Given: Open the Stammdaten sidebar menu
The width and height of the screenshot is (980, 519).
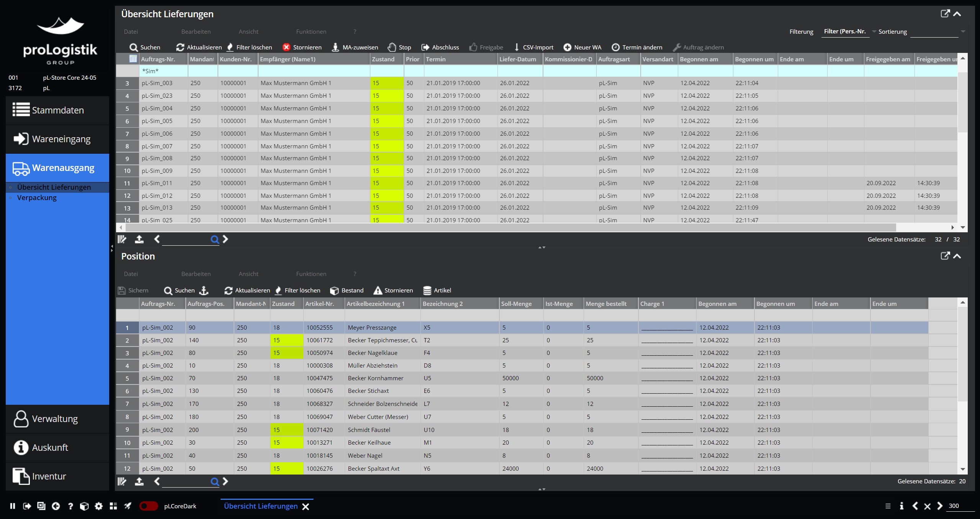Looking at the screenshot, I should click(x=57, y=110).
